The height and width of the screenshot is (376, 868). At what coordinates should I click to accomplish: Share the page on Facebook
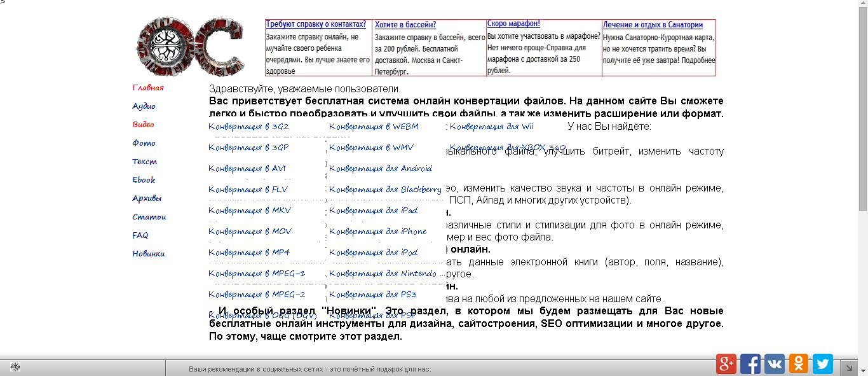[x=750, y=363]
